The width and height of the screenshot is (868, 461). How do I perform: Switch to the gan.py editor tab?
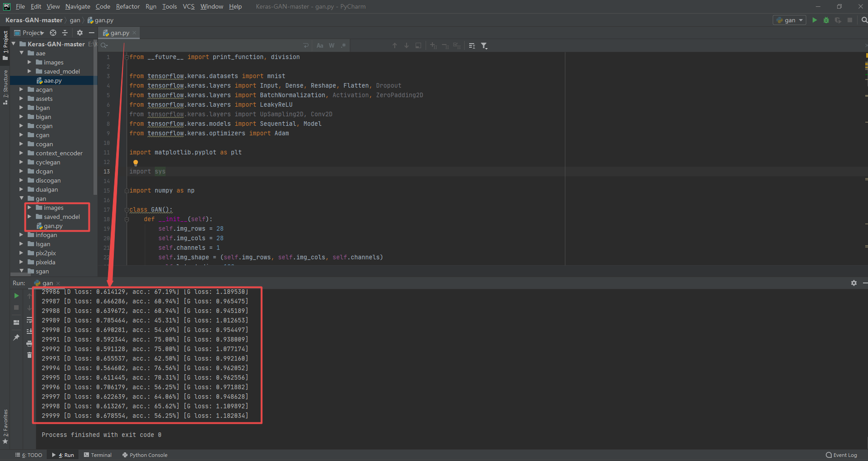[119, 33]
